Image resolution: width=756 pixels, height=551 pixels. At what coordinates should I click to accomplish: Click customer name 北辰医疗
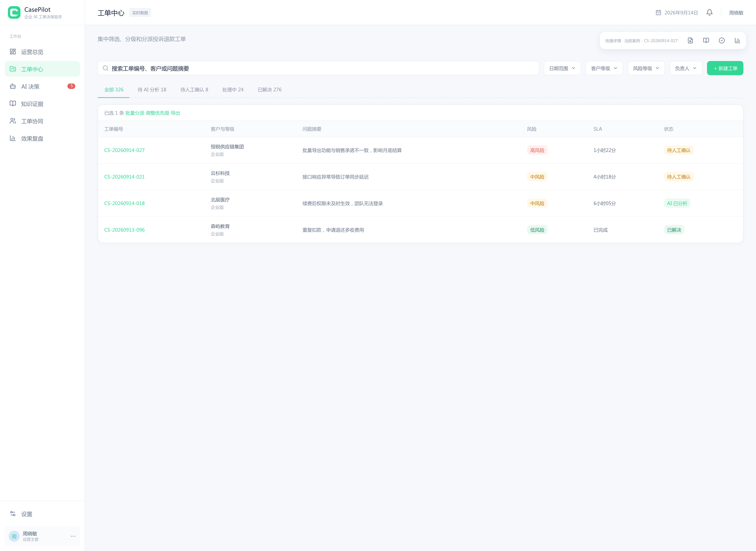[220, 200]
